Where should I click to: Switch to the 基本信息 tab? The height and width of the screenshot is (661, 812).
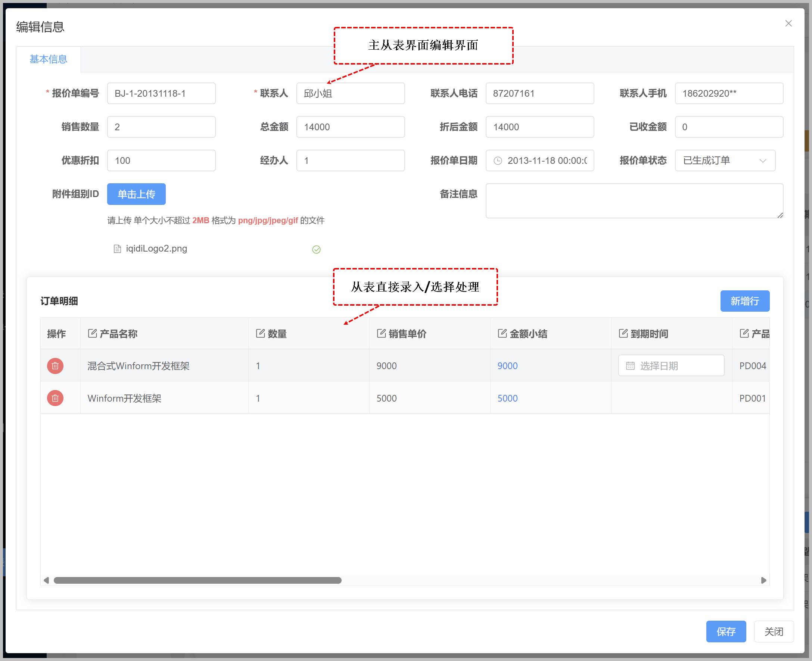(49, 59)
